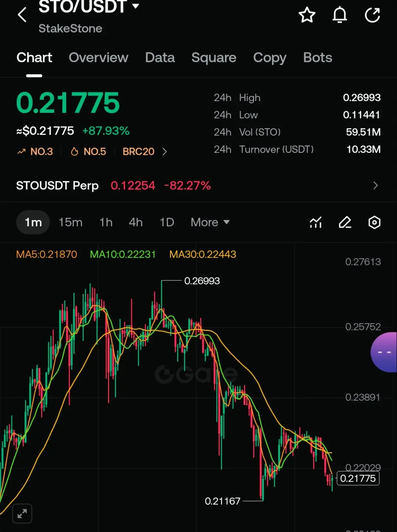
Task: Activate the drawing pencil tool
Action: pos(345,222)
